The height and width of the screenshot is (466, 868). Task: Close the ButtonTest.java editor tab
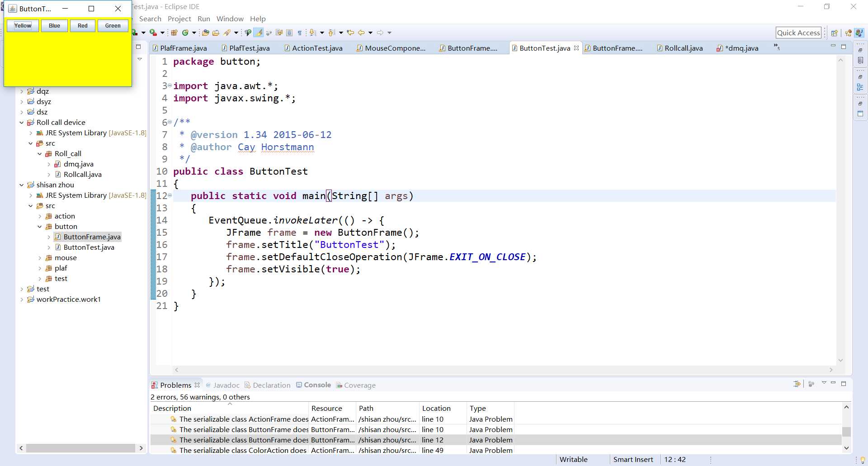(x=576, y=48)
